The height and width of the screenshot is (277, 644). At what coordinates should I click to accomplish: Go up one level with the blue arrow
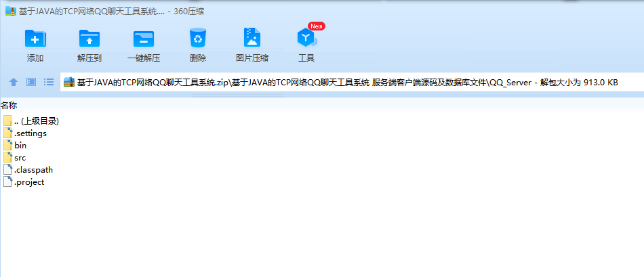tap(14, 82)
